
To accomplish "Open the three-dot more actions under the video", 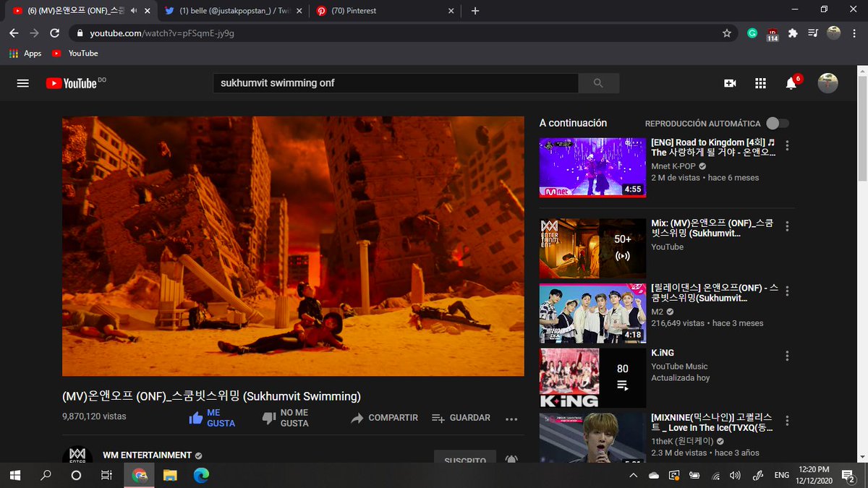I will (x=511, y=419).
